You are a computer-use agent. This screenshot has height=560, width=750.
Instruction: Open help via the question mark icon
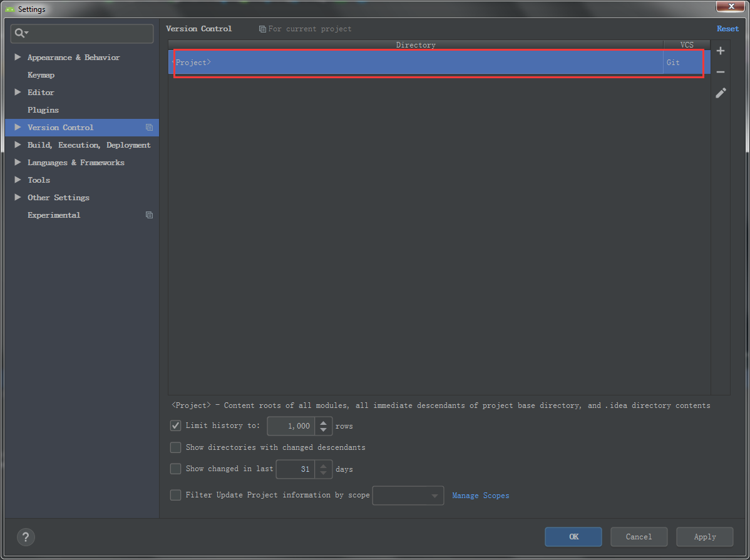pyautogui.click(x=25, y=537)
